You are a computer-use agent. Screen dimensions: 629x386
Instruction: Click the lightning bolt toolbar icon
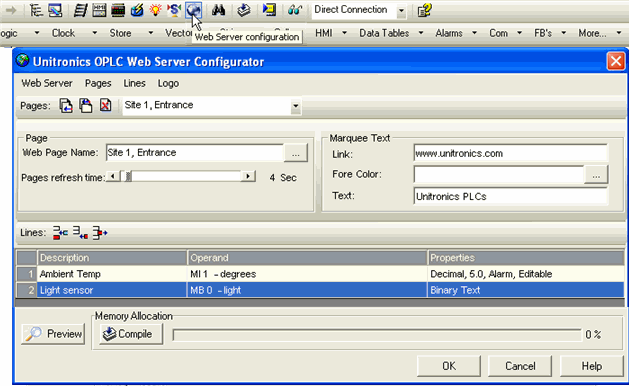[x=137, y=10]
